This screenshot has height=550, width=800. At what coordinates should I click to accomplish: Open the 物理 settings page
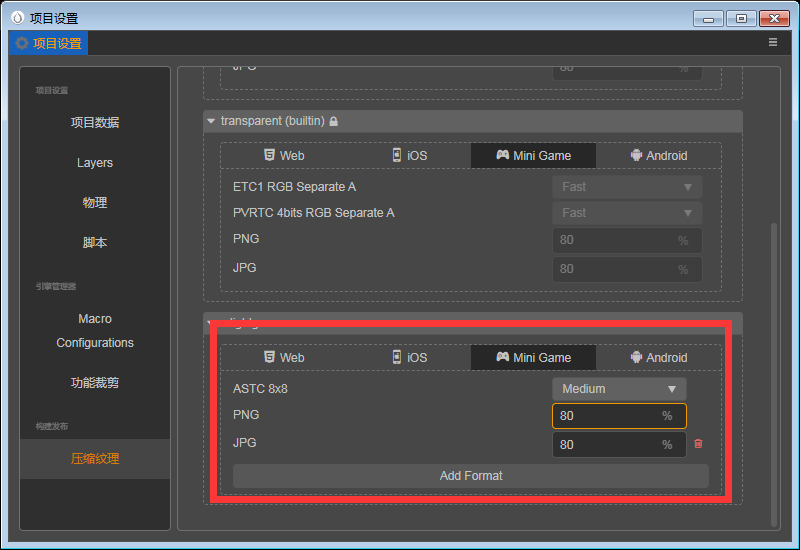tap(95, 203)
